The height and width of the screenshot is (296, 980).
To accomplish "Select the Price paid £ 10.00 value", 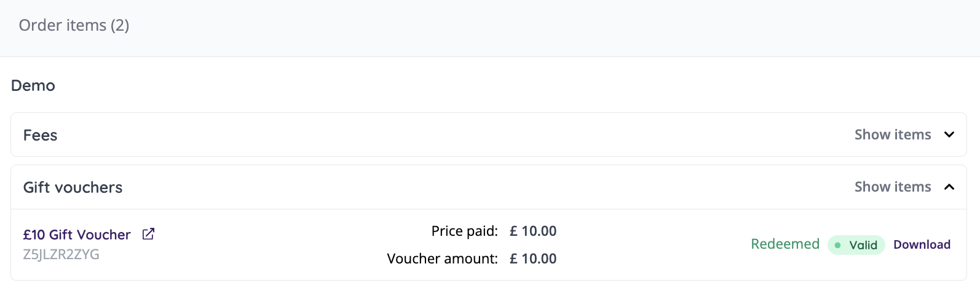I will [x=533, y=231].
